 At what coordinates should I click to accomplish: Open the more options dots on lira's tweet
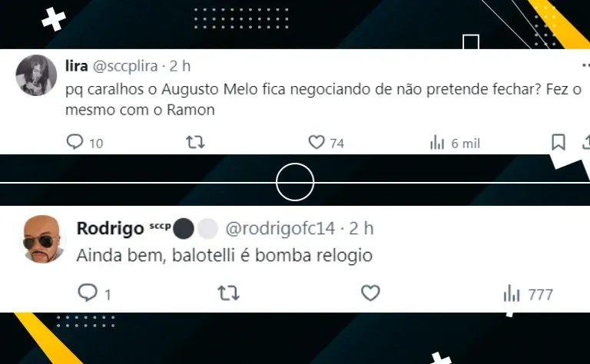point(586,65)
